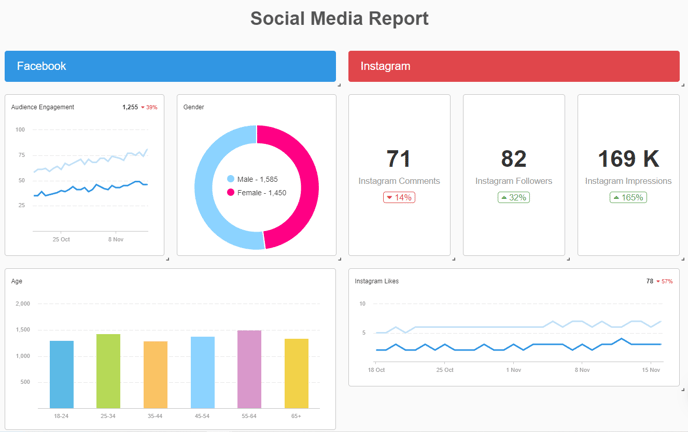Click the Instagram Impressions label

(628, 181)
